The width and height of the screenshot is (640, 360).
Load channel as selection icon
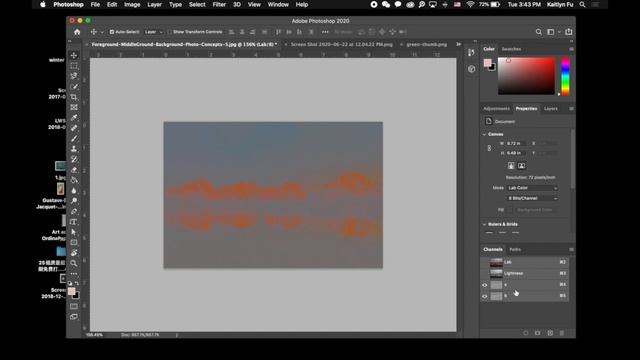tap(526, 333)
